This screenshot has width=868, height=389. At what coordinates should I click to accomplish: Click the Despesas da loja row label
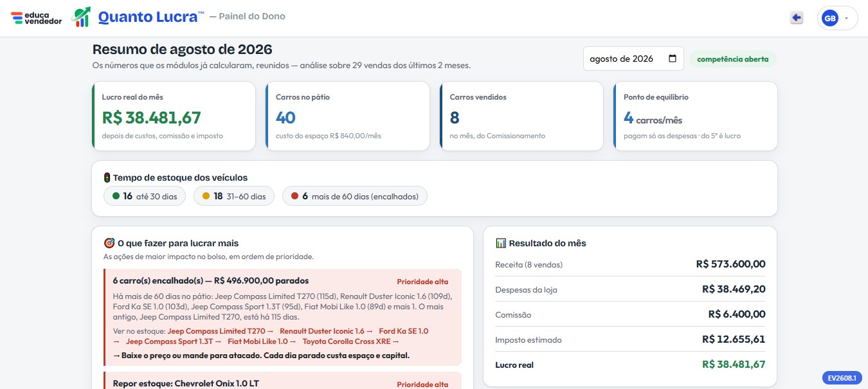526,290
